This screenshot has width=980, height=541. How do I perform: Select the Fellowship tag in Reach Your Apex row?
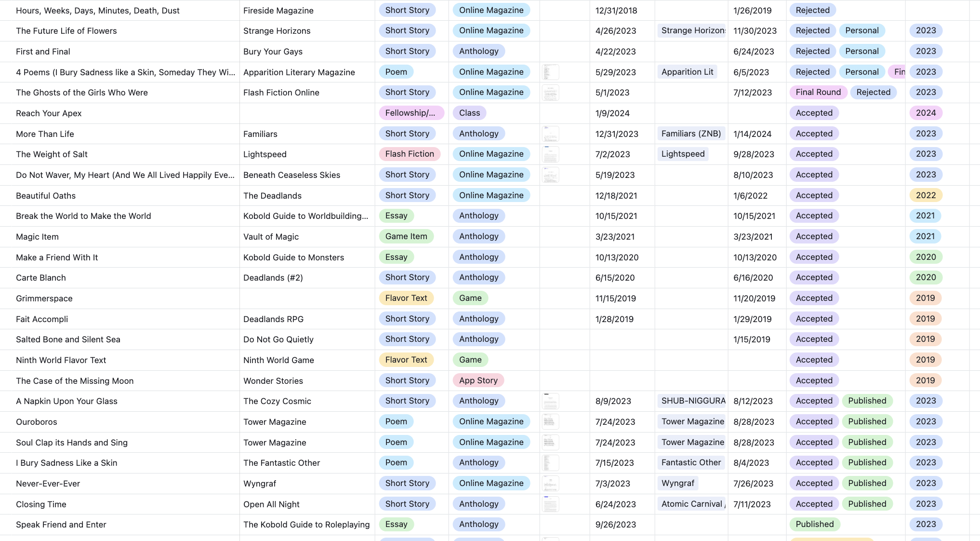tap(411, 113)
